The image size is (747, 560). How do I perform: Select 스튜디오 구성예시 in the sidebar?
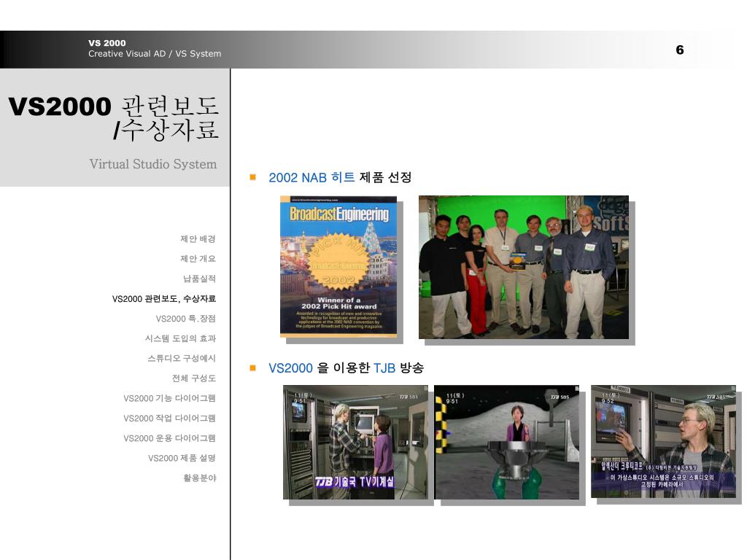(182, 358)
